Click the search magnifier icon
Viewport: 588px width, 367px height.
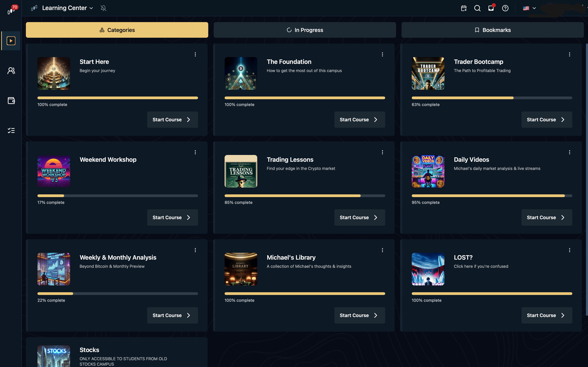(x=477, y=8)
